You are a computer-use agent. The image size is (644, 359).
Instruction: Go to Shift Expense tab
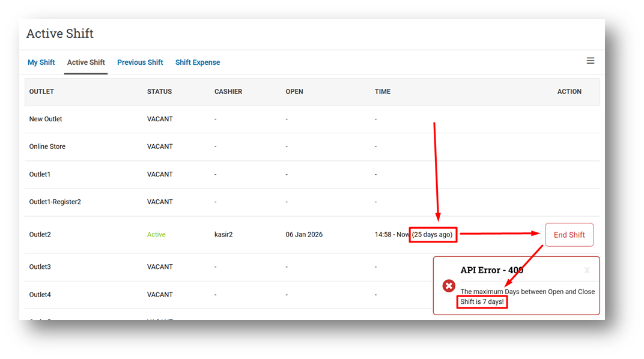(x=198, y=62)
